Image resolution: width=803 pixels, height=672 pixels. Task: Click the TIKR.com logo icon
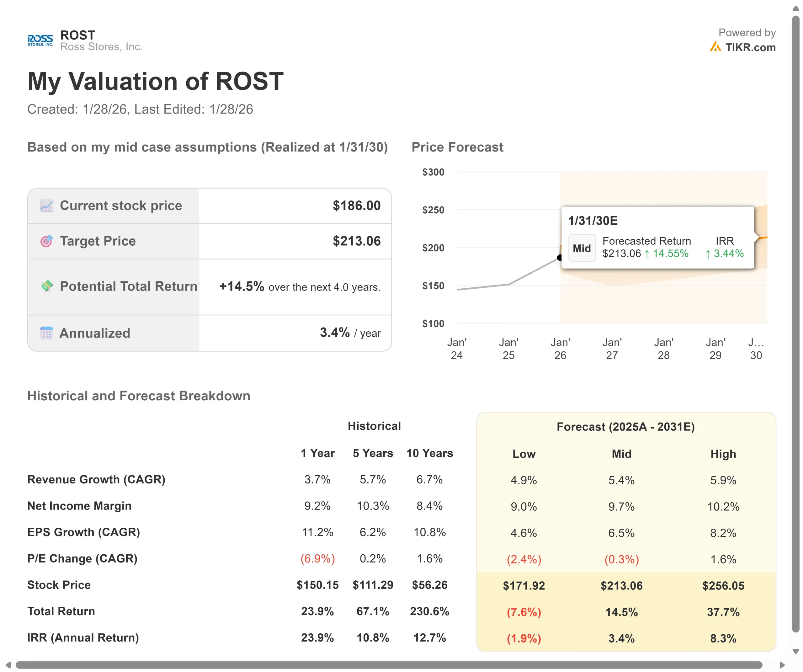click(715, 47)
